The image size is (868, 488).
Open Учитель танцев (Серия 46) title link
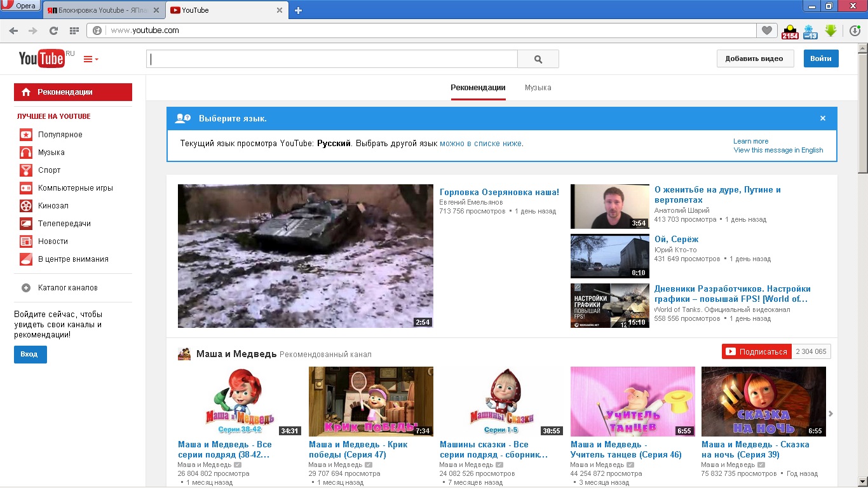click(626, 450)
